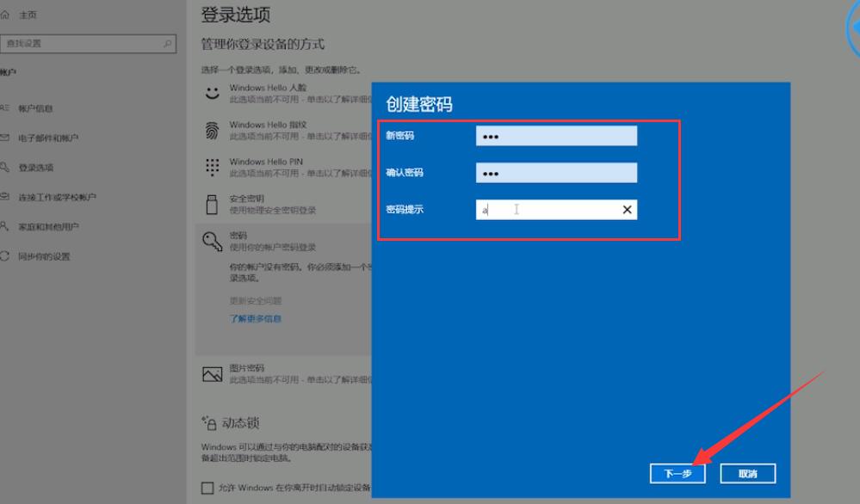Click the 同步你的设置 sync icon
860x504 pixels.
(x=4, y=255)
